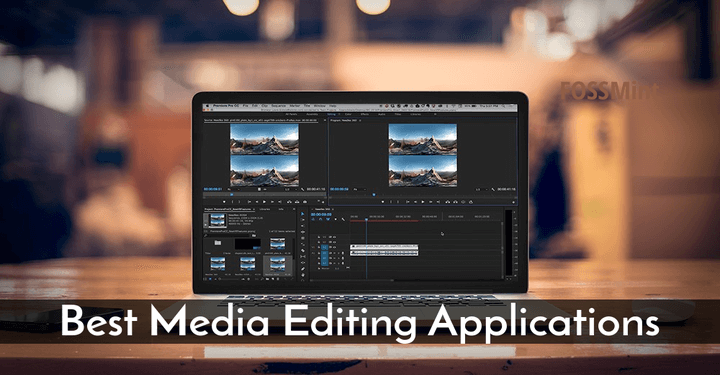The width and height of the screenshot is (720, 375).
Task: Open Program monitor settings wrench
Action: [x=493, y=189]
